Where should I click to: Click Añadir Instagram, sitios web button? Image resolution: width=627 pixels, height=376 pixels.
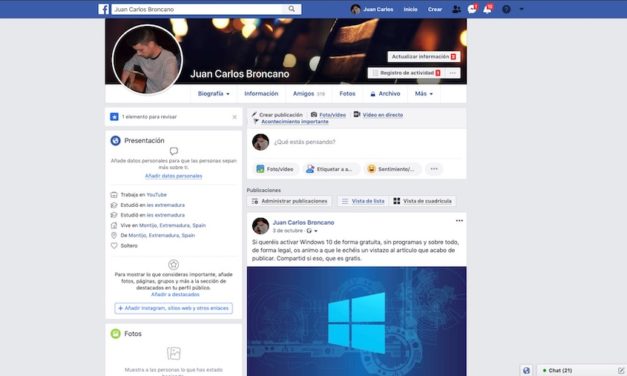pos(174,308)
